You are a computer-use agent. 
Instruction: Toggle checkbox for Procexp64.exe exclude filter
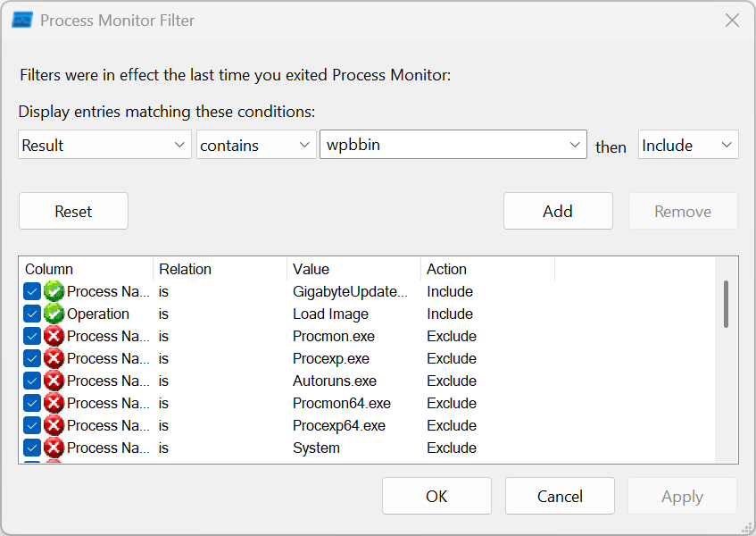point(32,425)
